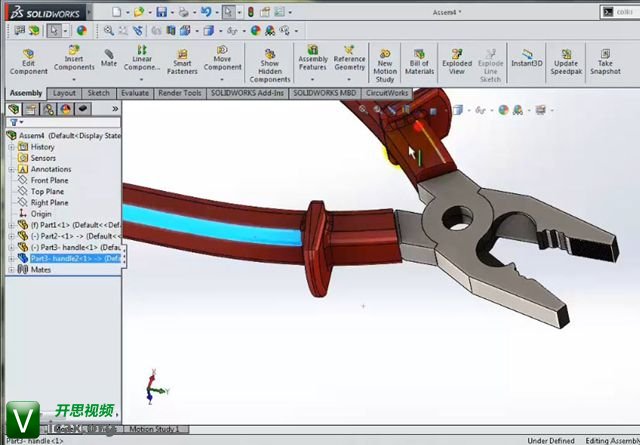The height and width of the screenshot is (445, 640).
Task: Open the SOLIDWORKS Add-Ins tab
Action: (x=247, y=93)
